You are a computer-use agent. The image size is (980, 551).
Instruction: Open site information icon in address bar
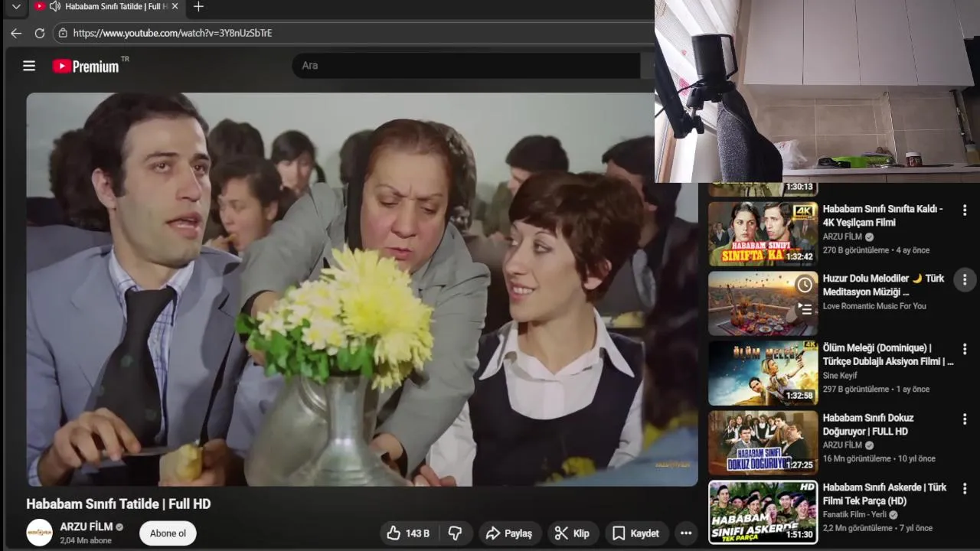[x=63, y=33]
